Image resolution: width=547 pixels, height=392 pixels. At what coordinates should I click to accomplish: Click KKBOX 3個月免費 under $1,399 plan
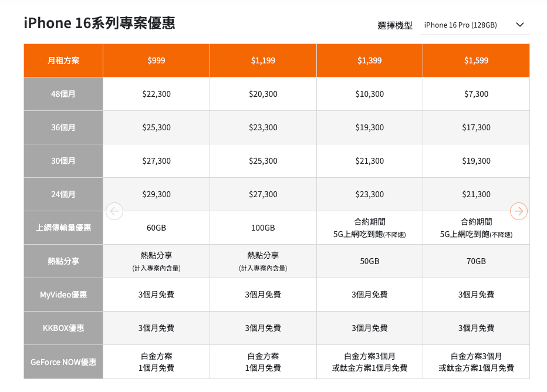click(369, 328)
